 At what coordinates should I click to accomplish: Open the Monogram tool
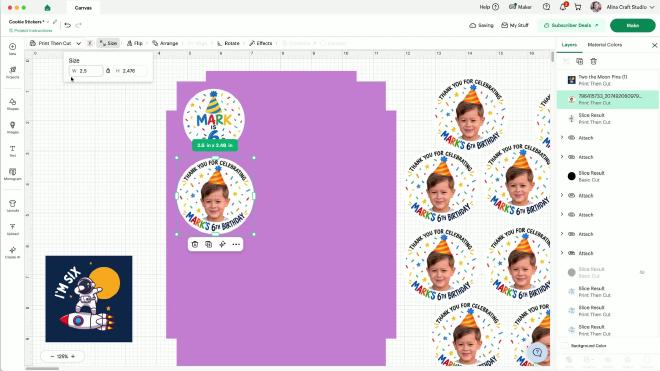[13, 174]
